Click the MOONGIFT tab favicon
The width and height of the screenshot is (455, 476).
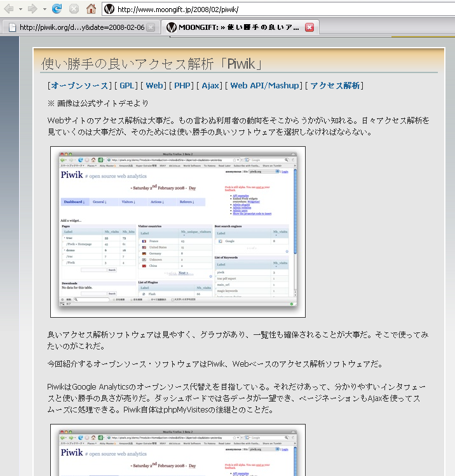click(172, 27)
